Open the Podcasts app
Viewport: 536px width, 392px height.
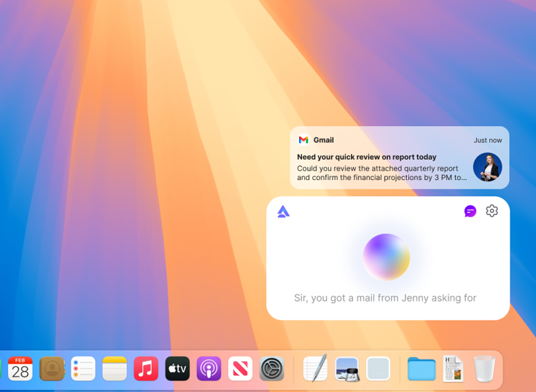(209, 369)
